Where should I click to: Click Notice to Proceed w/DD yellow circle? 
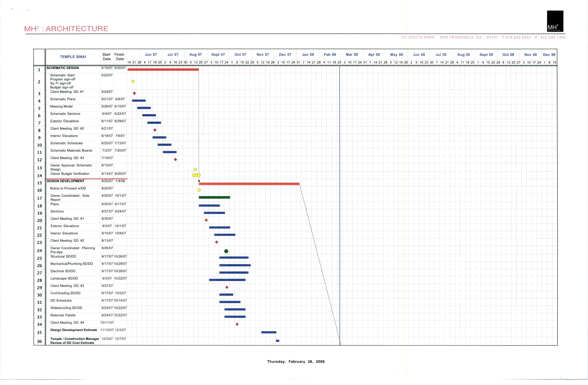(199, 190)
